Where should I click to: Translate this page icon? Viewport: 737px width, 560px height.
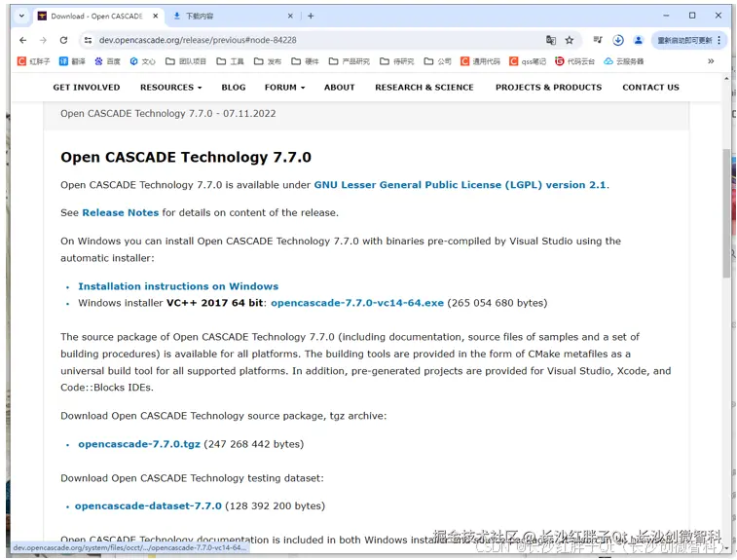coord(551,40)
